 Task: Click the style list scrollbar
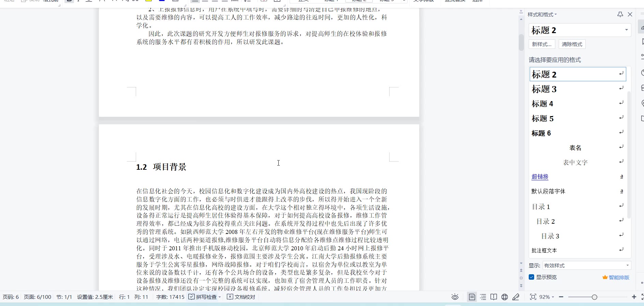coord(629,154)
